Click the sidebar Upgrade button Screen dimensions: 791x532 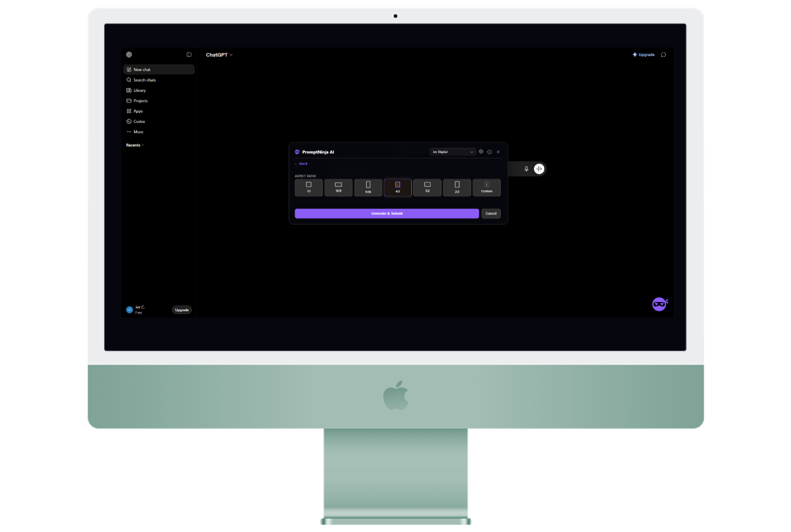click(x=182, y=310)
